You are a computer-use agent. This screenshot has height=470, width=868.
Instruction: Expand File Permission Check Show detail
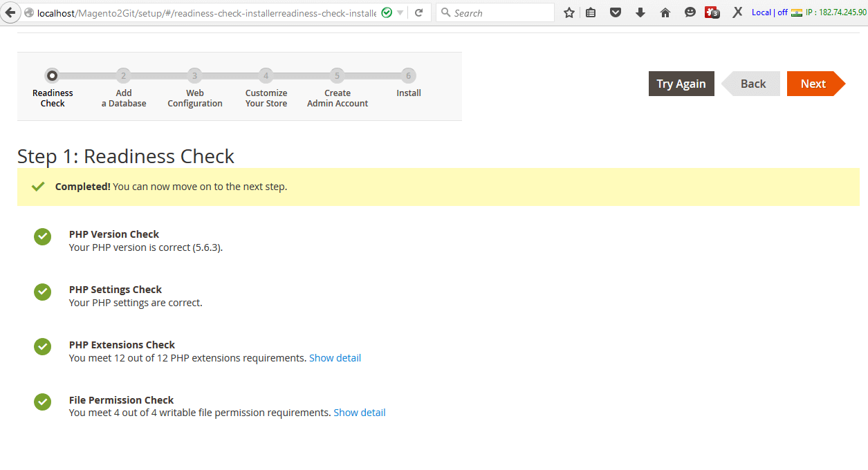tap(359, 413)
